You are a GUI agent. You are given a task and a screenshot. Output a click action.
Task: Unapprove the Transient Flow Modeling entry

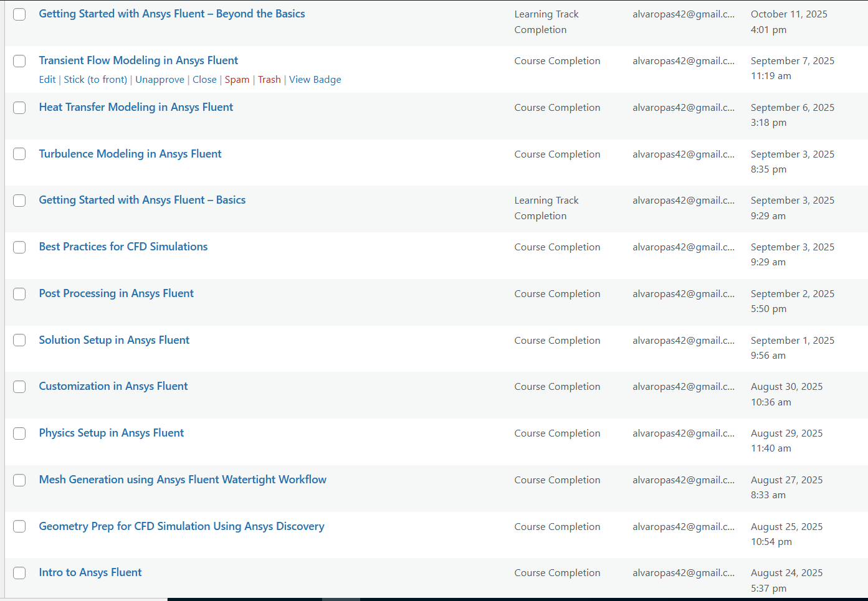pyautogui.click(x=160, y=80)
